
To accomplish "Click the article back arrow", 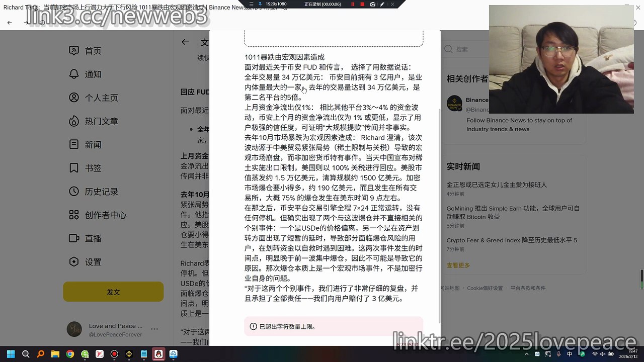I will pos(186,42).
